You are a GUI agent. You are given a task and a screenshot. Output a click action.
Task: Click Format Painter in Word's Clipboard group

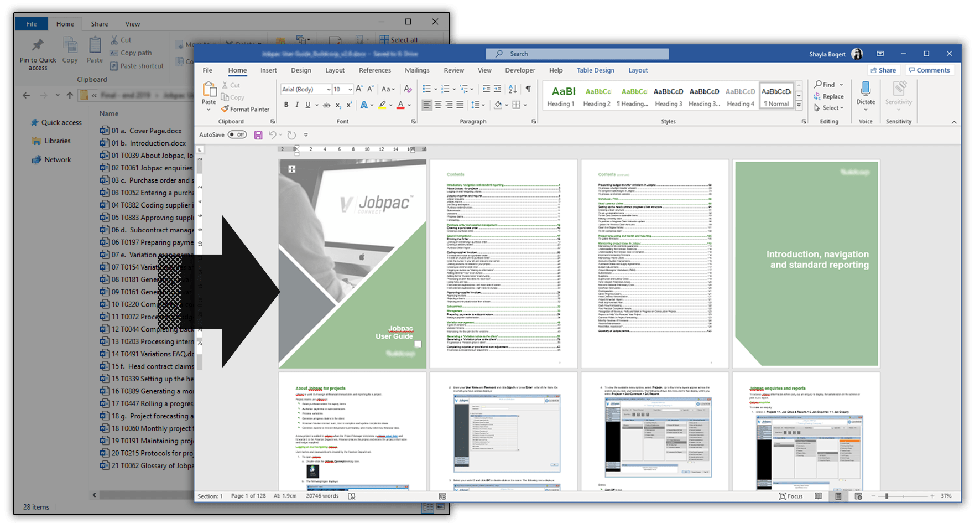click(245, 109)
